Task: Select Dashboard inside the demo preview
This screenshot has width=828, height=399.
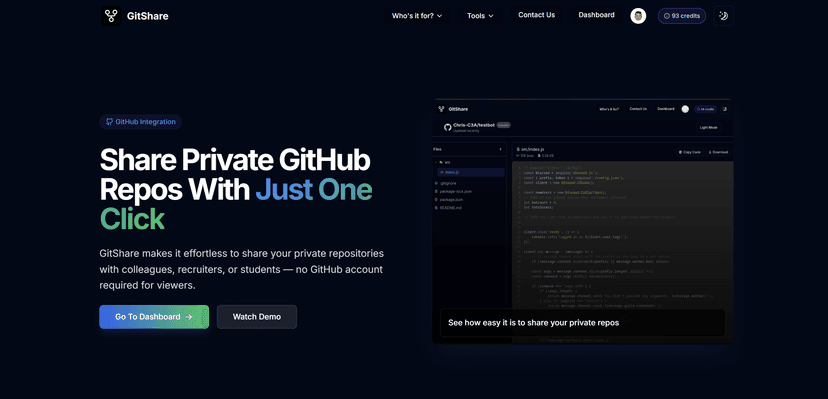Action: [665, 109]
